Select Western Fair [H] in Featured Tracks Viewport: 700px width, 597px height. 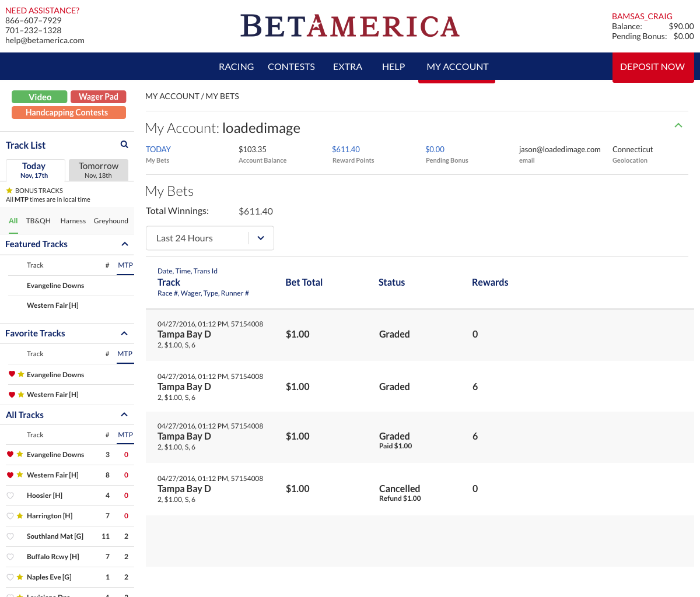tap(52, 305)
